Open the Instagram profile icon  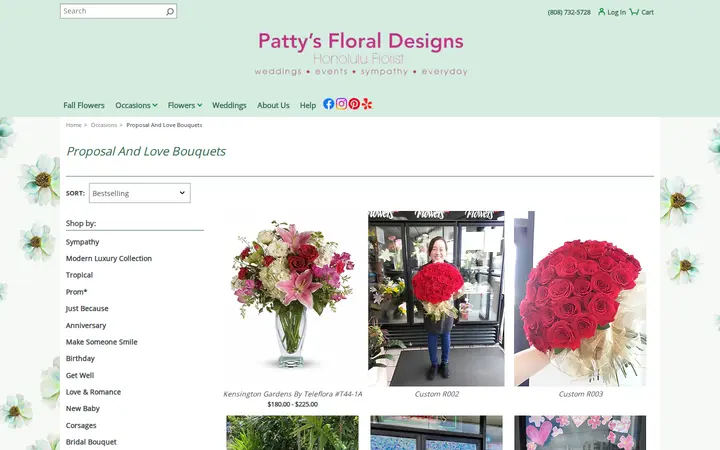point(341,104)
